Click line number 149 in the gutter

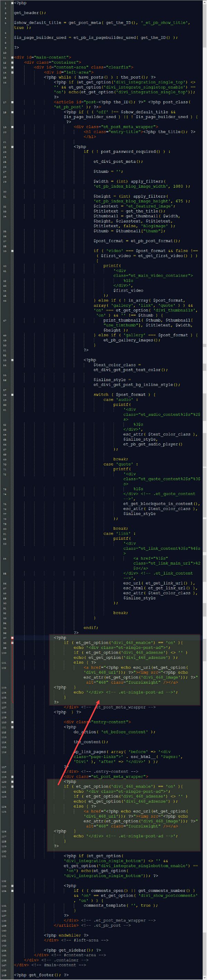click(x=4, y=975)
